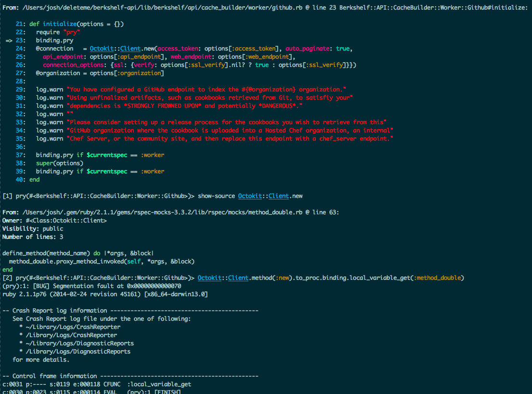Click the rspec-mocks method_double.rb file path
Viewport: 532px width, 394px height.
[x=162, y=212]
